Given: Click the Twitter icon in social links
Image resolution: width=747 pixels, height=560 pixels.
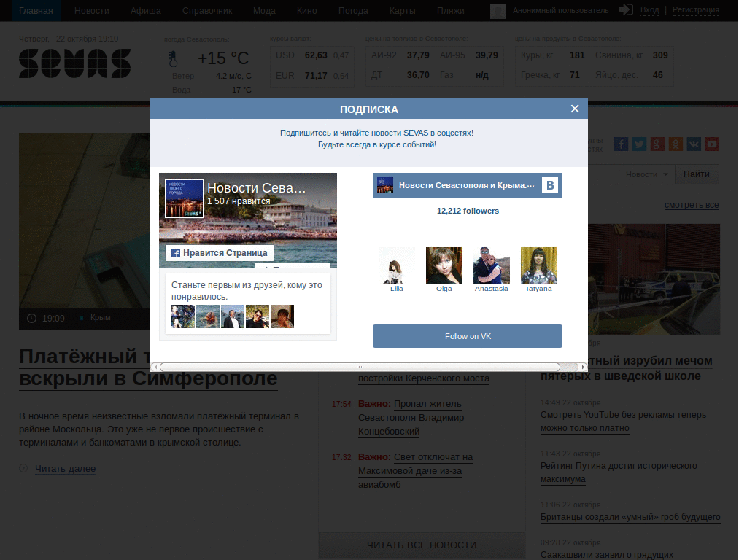Looking at the screenshot, I should (639, 144).
